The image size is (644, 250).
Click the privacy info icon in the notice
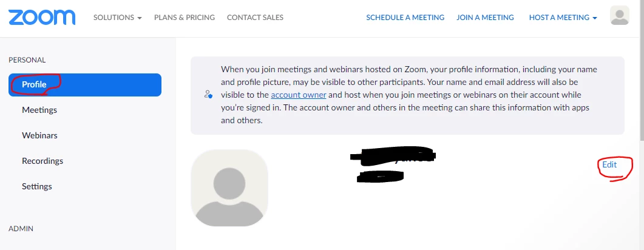click(x=208, y=95)
